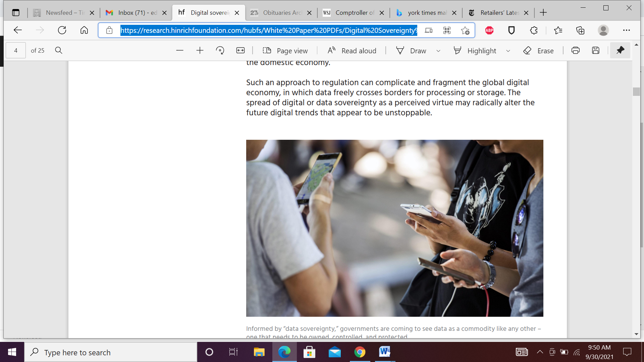Click the Rotate page icon
The height and width of the screenshot is (362, 644).
point(220,51)
